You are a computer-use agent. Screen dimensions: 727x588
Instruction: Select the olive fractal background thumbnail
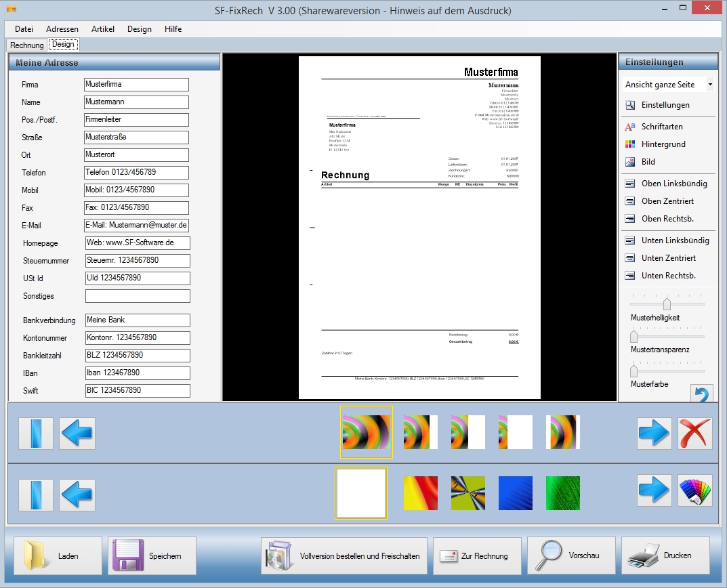pyautogui.click(x=468, y=493)
